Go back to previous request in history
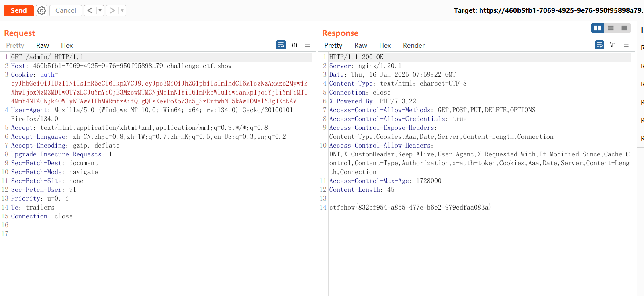This screenshot has height=296, width=644. (x=90, y=10)
